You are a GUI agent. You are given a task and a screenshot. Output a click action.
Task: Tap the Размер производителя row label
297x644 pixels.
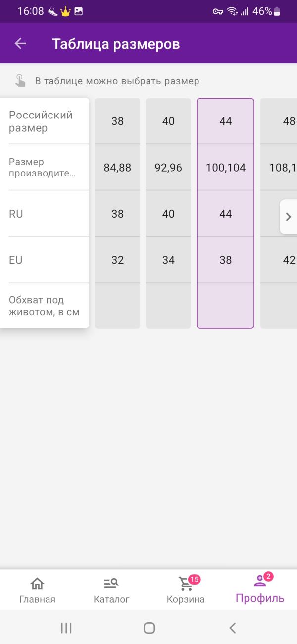(x=42, y=168)
